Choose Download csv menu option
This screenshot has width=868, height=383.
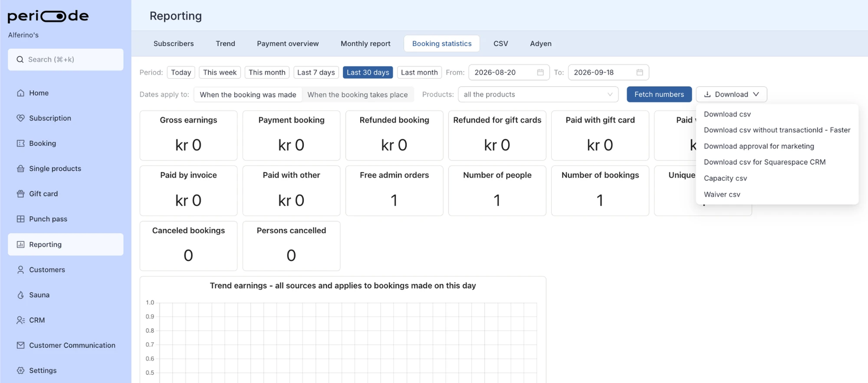pos(777,114)
